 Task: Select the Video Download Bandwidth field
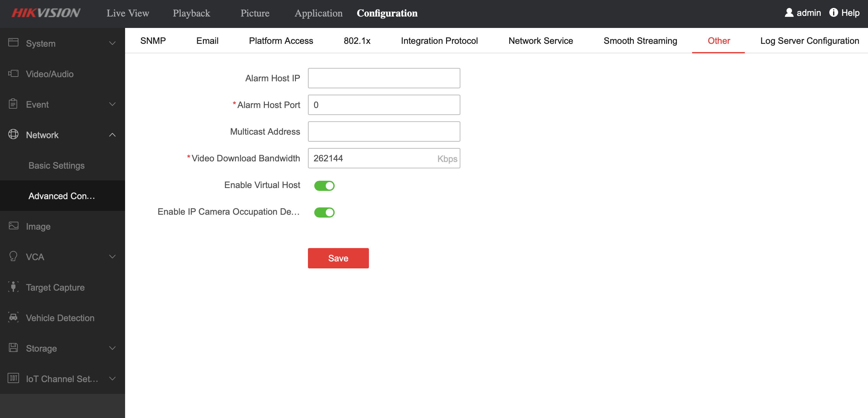tap(384, 158)
